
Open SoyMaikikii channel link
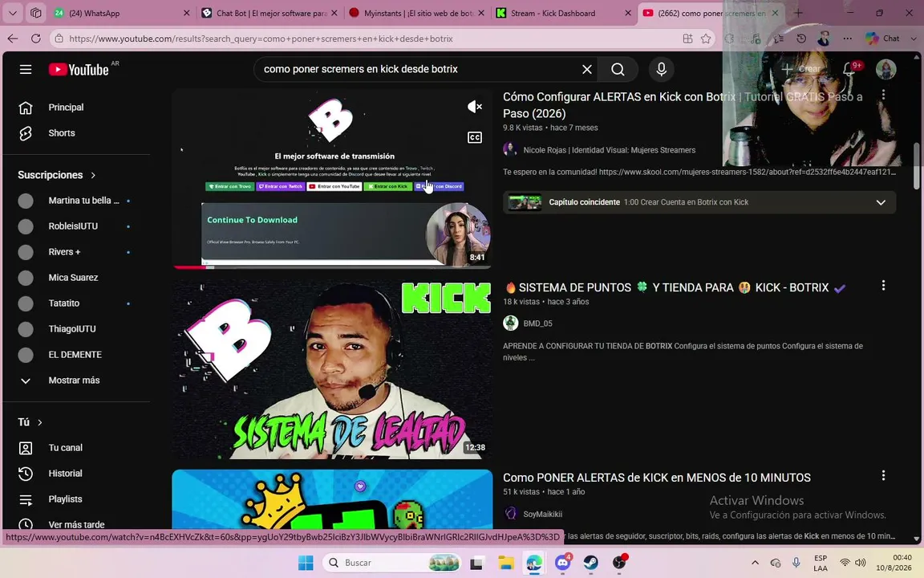point(543,515)
